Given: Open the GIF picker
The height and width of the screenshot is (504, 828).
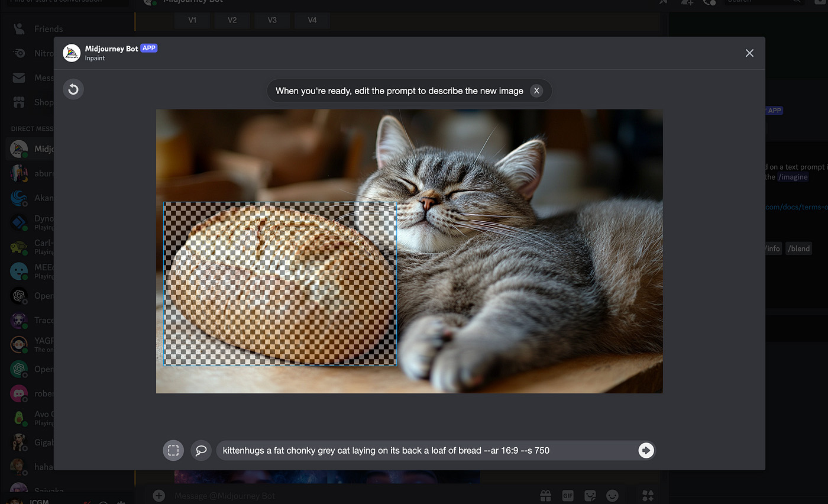Looking at the screenshot, I should pos(568,496).
